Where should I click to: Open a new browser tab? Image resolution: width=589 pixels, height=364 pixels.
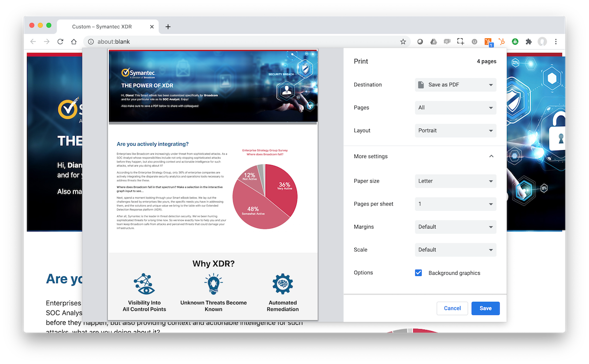pyautogui.click(x=168, y=26)
